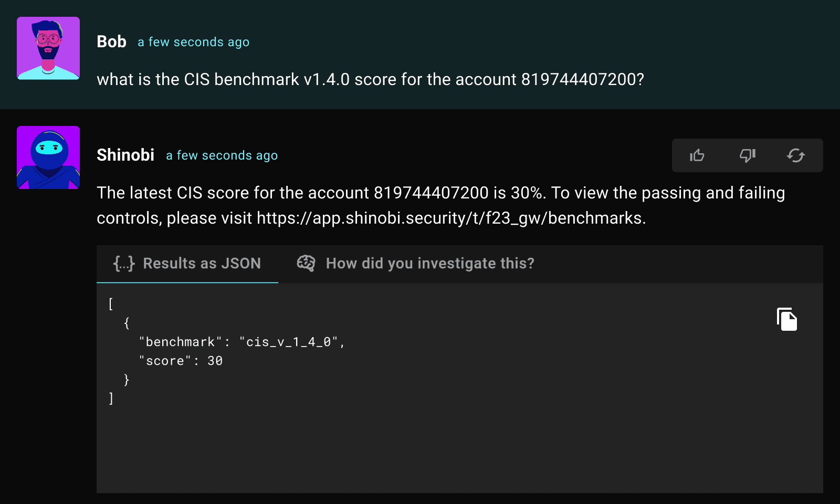This screenshot has width=840, height=504.
Task: Click the brain icon beside investigate tab
Action: click(x=306, y=263)
